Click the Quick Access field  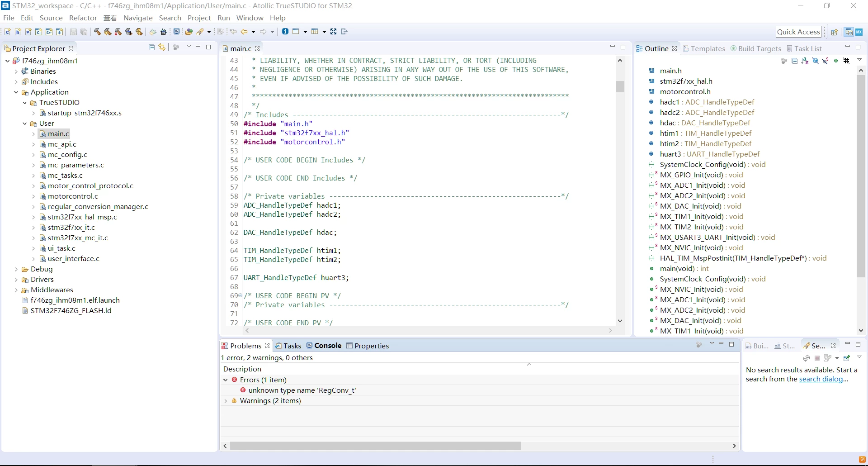(x=798, y=32)
